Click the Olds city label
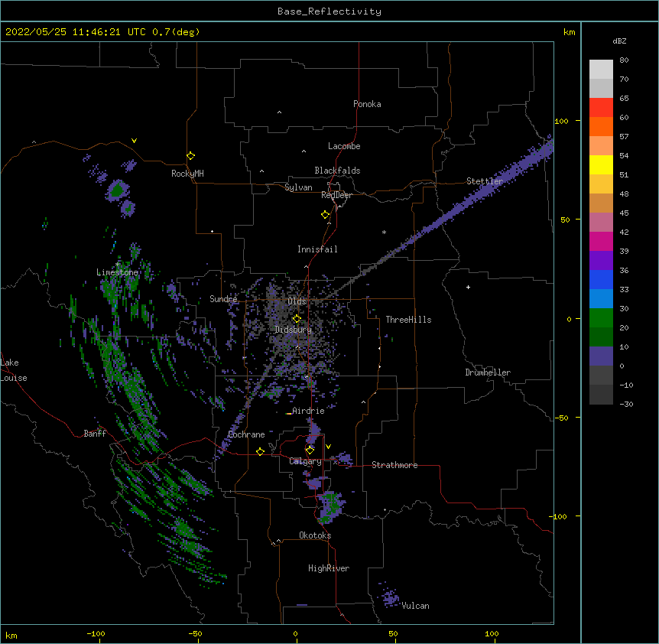659x644 pixels. [x=297, y=301]
